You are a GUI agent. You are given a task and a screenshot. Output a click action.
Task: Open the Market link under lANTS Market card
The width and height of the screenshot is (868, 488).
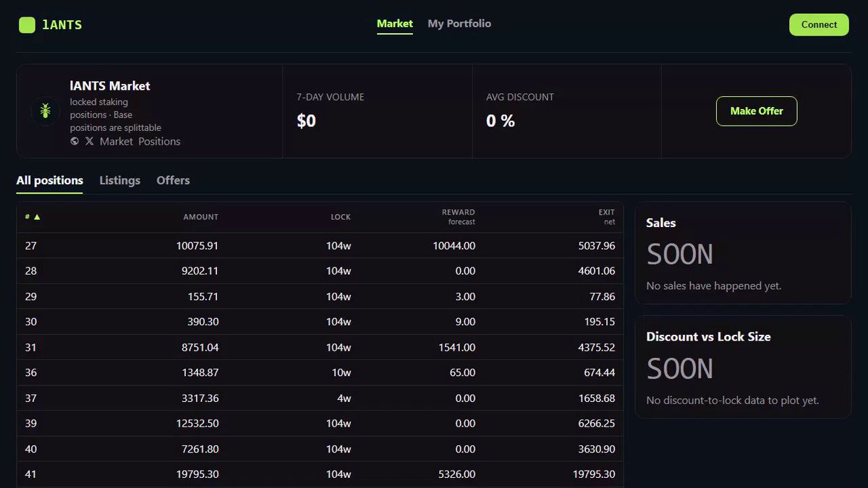116,142
